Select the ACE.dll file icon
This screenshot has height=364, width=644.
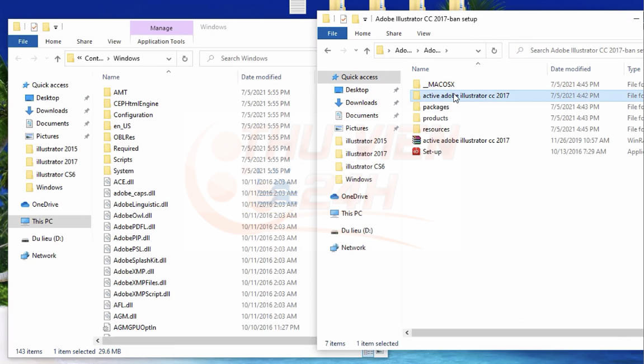107,182
